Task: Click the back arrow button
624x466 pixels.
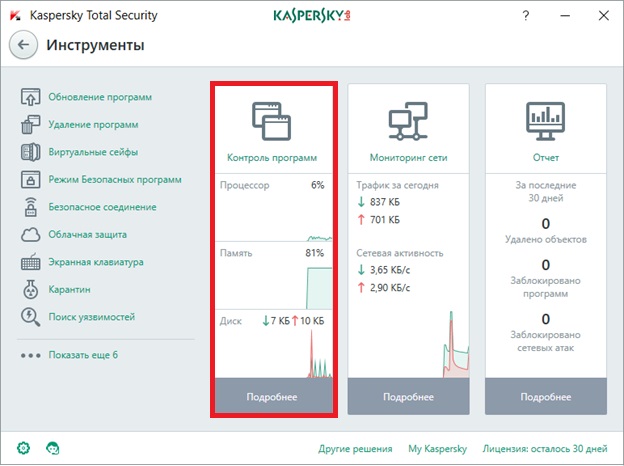Action: point(23,45)
